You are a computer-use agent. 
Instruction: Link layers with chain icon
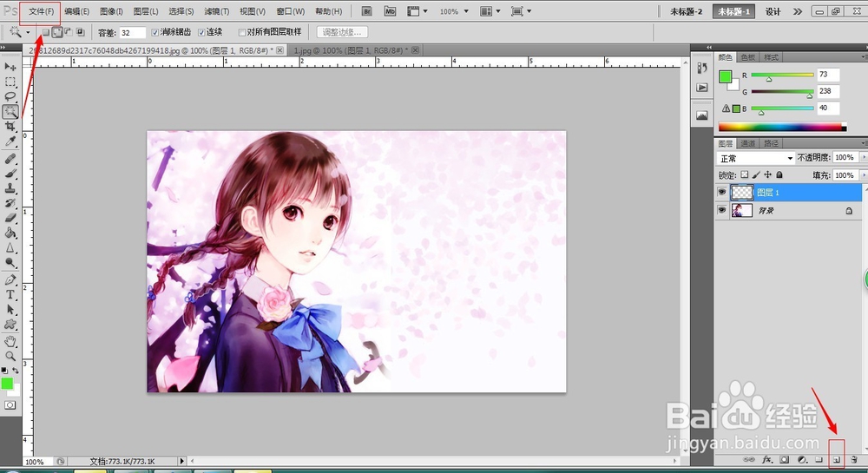[749, 460]
